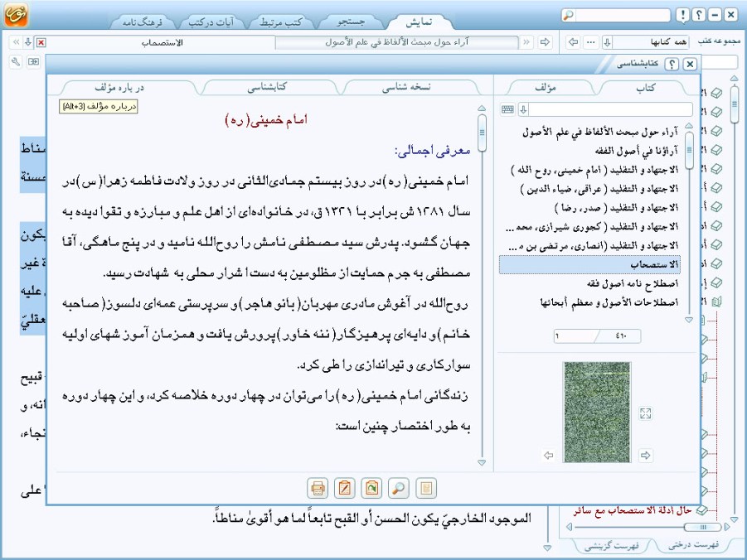Click the fullscreen expand icon beside cover image
Viewport: 747px width, 560px height.
click(646, 413)
